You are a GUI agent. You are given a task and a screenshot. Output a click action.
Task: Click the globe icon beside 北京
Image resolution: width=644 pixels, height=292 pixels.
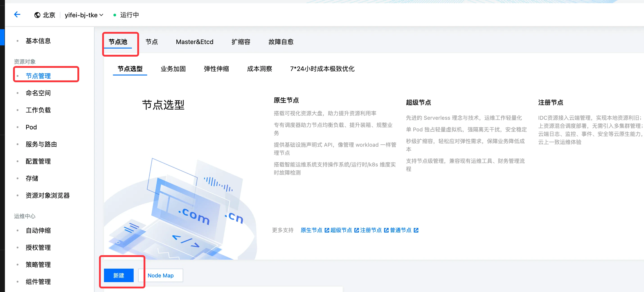37,15
